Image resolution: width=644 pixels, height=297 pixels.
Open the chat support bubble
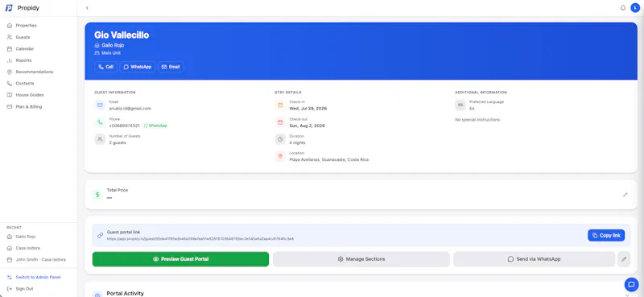631,284
